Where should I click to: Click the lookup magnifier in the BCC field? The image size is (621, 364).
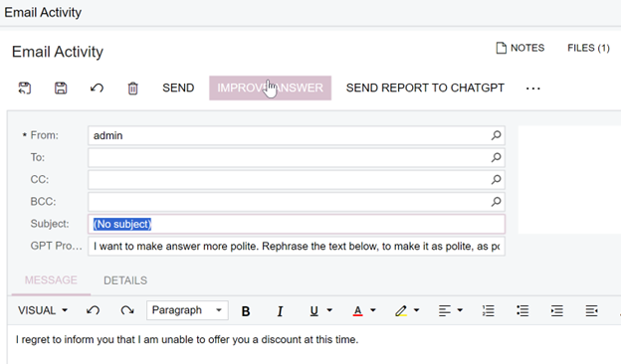click(x=496, y=202)
